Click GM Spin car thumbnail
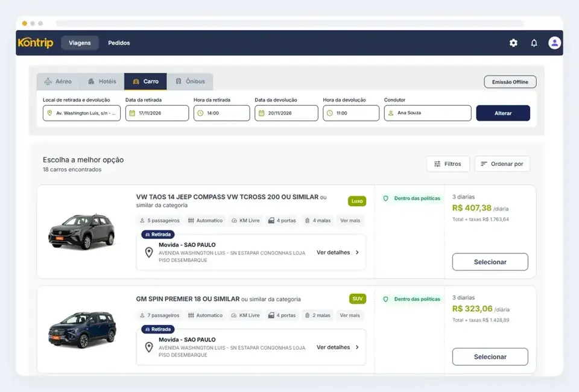This screenshot has width=579, height=392. (x=83, y=329)
